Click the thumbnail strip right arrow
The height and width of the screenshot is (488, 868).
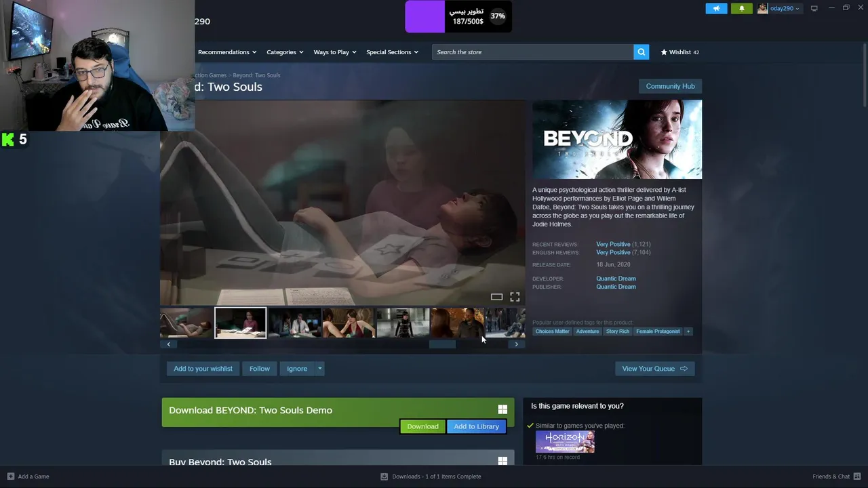pyautogui.click(x=517, y=344)
